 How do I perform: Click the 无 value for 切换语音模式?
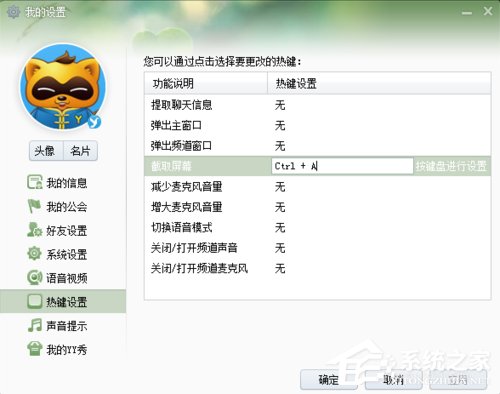[x=280, y=227]
